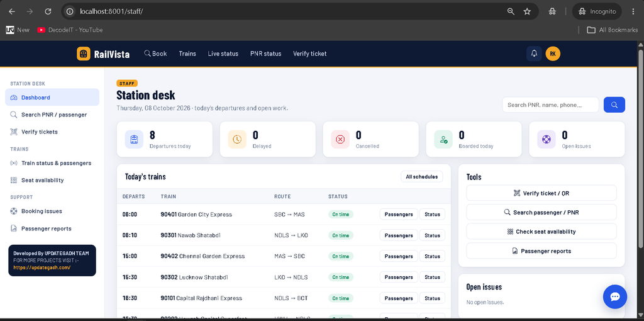Click the Incognito indicator
The height and width of the screenshot is (321, 644).
point(597,11)
